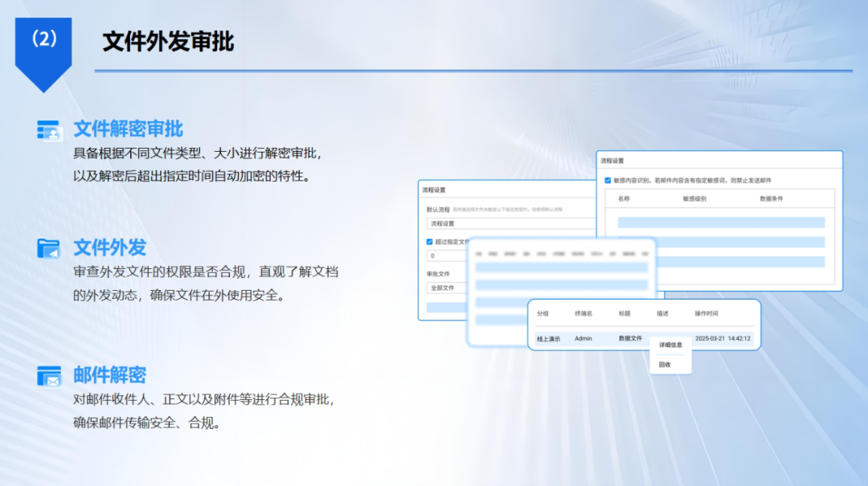Screen dimensions: 868x486
Task: Click the 敏感级别 column header
Action: tap(693, 198)
